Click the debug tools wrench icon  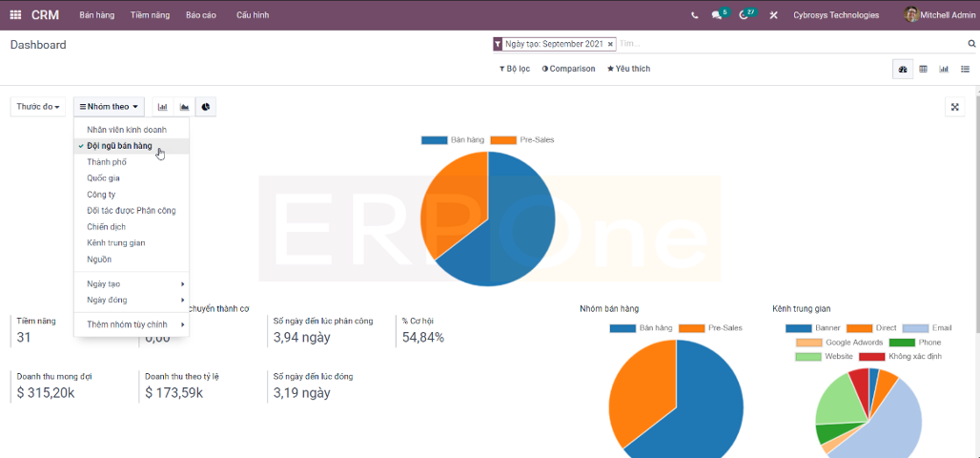coord(773,15)
